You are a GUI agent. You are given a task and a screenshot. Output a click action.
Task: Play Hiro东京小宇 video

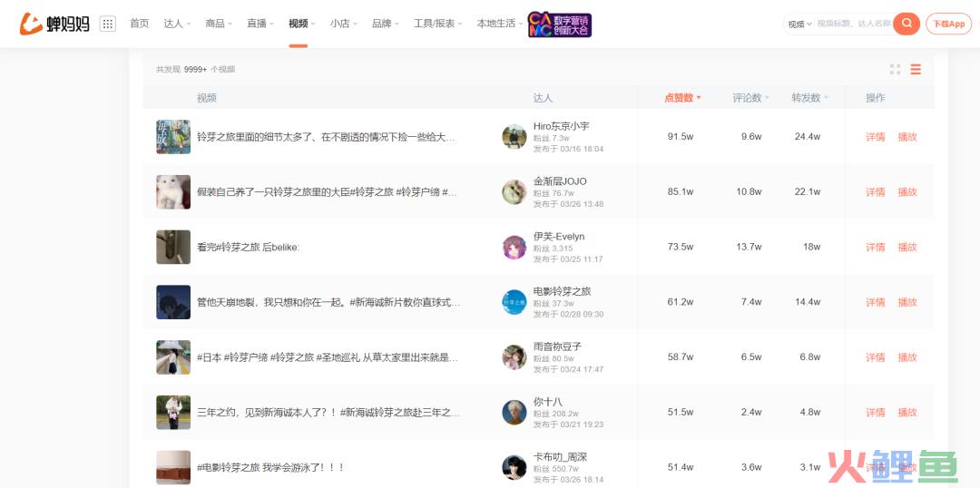[x=907, y=137]
